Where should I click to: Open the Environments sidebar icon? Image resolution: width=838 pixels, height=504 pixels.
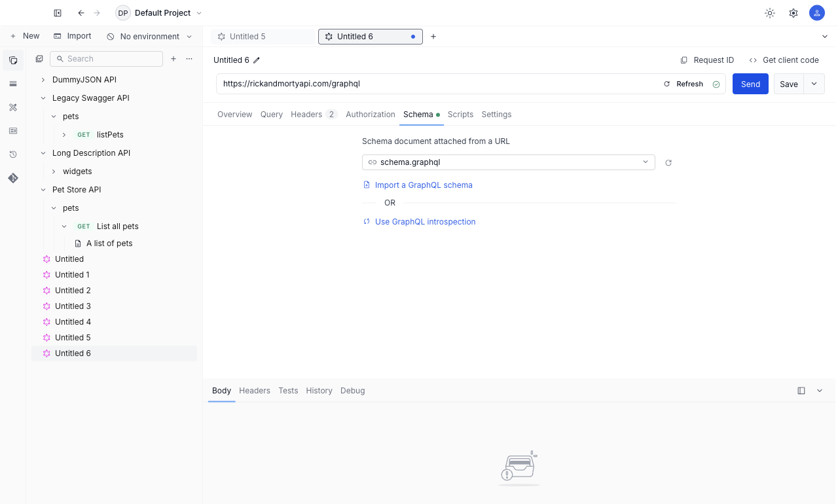[13, 84]
